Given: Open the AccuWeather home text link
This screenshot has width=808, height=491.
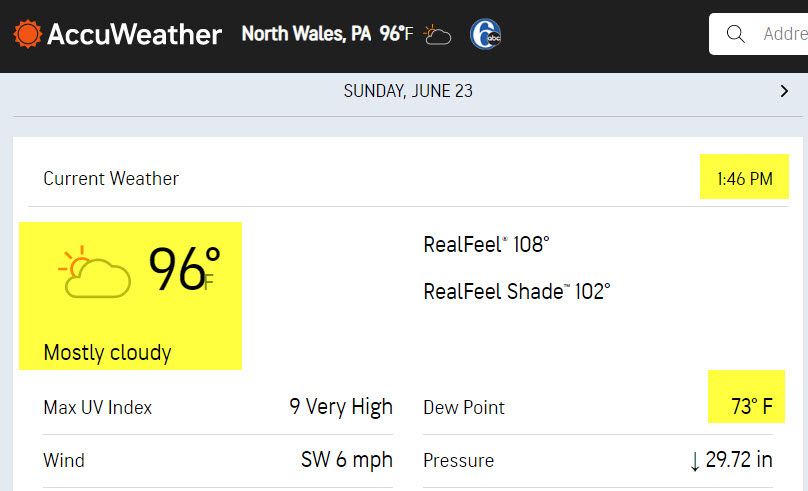Looking at the screenshot, I should (134, 35).
